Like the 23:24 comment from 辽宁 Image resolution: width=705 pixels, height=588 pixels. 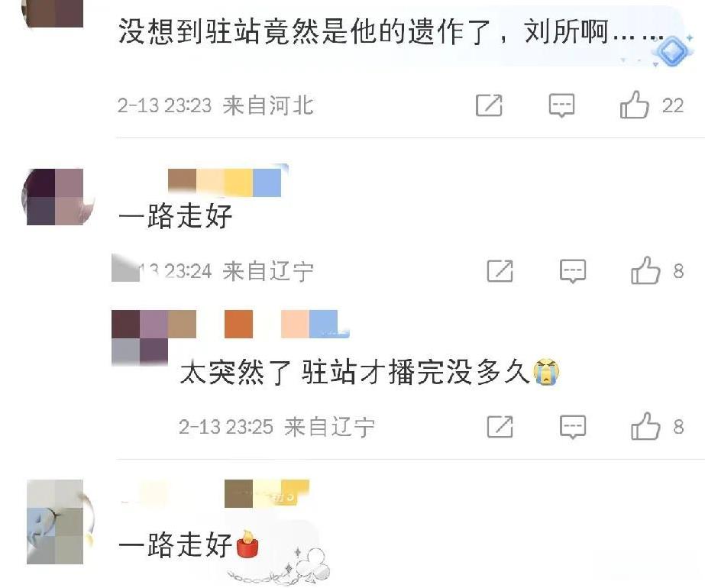point(645,270)
